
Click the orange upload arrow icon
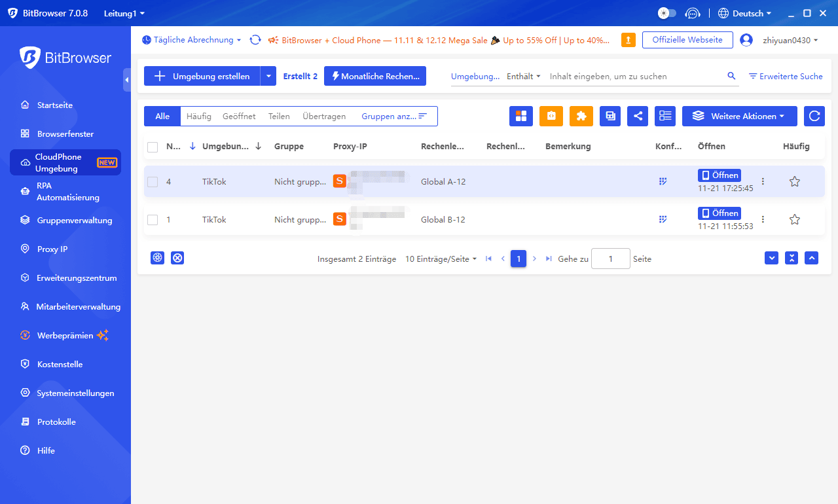point(628,40)
